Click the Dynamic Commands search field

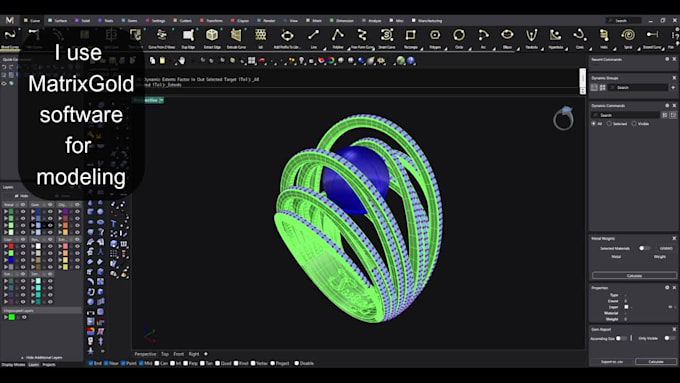[x=626, y=115]
